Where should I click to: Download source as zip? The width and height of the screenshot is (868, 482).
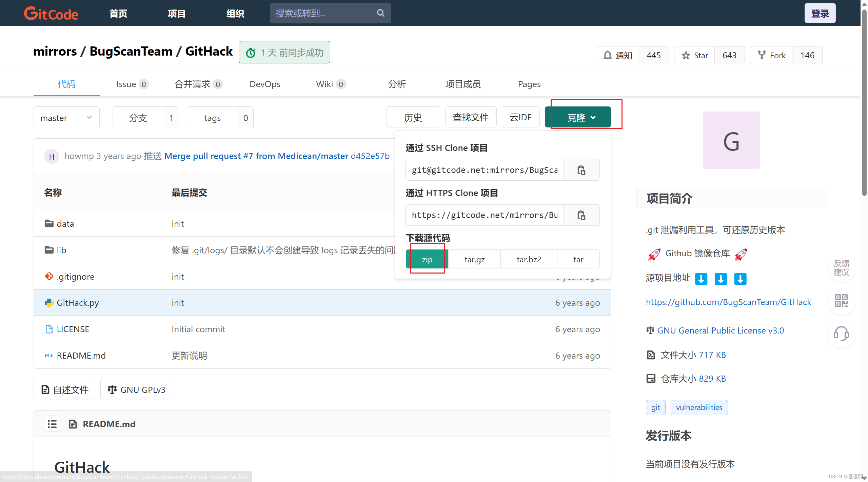click(x=427, y=260)
